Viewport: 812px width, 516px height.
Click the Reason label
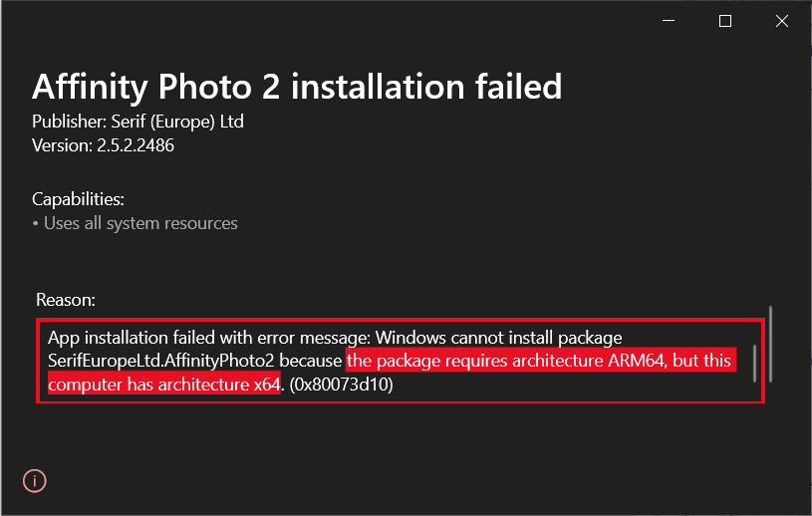(x=65, y=299)
